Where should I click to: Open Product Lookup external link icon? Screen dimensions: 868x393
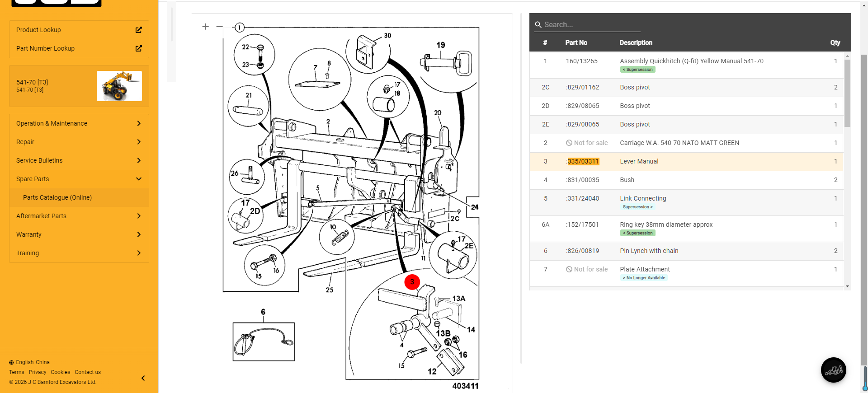click(139, 30)
